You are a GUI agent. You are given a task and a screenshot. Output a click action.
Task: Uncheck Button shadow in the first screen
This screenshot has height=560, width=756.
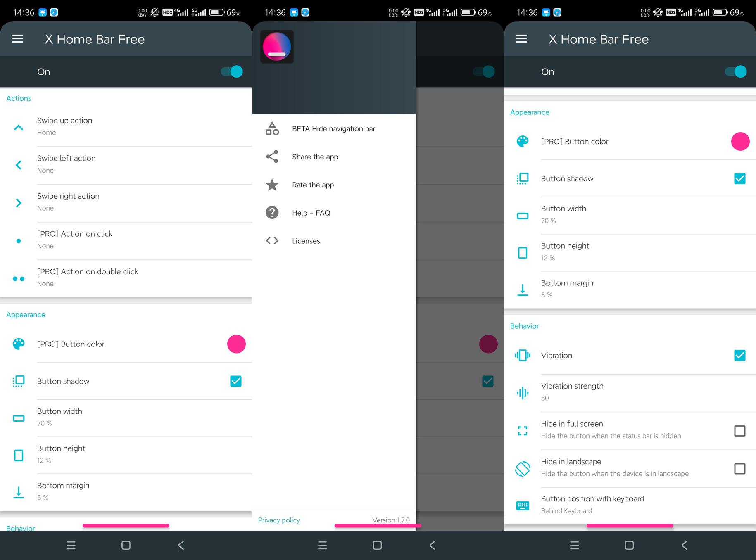[236, 381]
